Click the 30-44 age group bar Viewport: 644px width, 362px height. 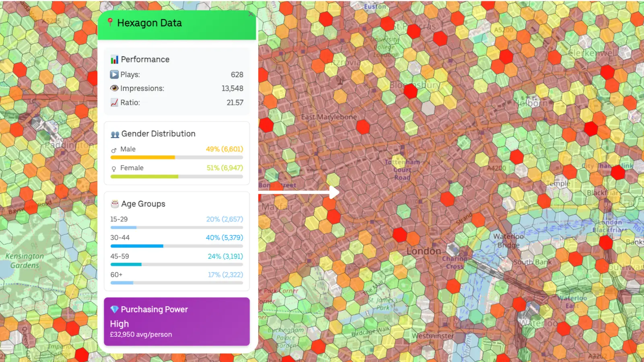pos(177,246)
